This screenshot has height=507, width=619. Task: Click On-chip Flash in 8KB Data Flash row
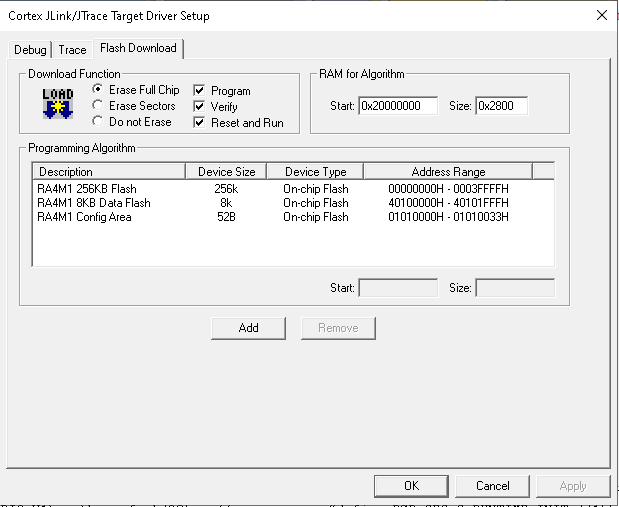(x=316, y=203)
